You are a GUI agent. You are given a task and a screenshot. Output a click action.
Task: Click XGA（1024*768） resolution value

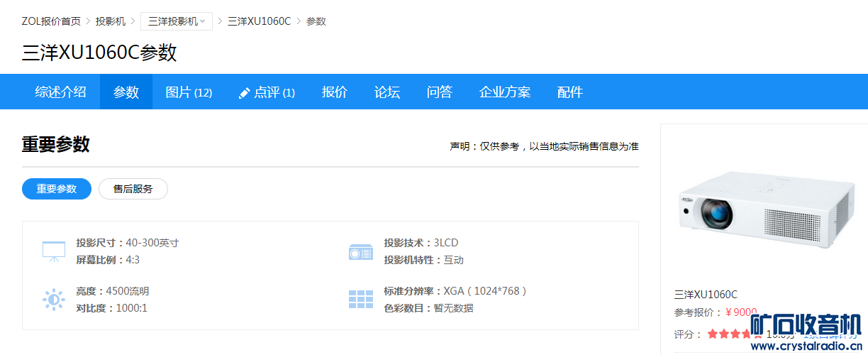tap(485, 291)
